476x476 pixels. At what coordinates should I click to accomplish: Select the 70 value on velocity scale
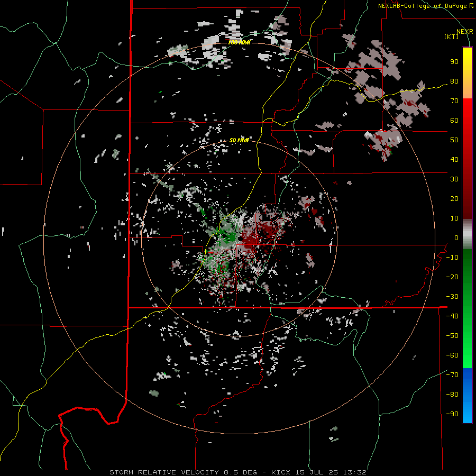[454, 101]
